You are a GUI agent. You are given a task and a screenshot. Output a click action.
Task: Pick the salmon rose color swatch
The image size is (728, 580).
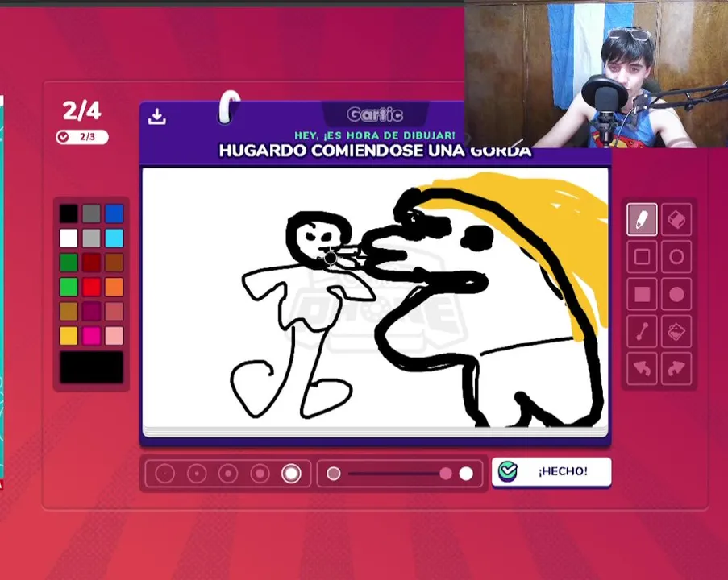(x=114, y=311)
